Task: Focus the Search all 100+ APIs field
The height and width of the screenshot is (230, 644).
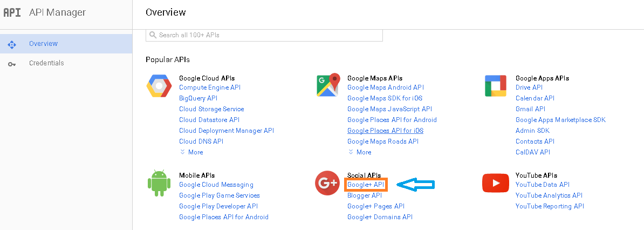Action: pos(264,35)
